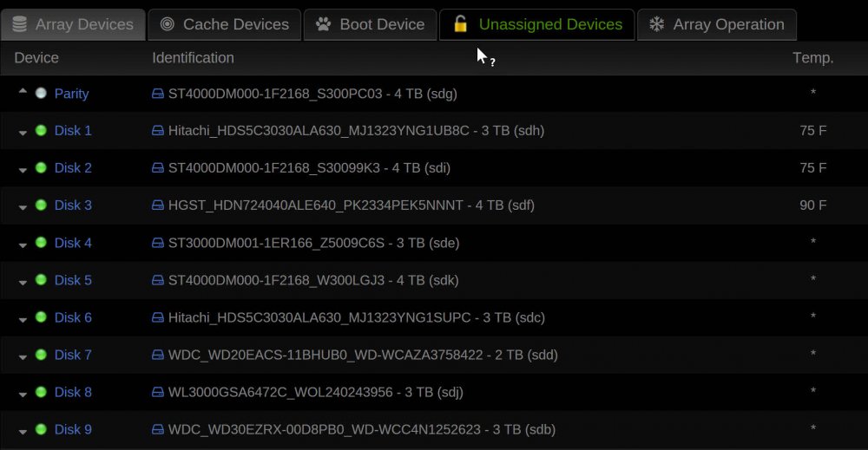This screenshot has width=868, height=450.
Task: Click the spin-down arrow beside Disk 4
Action: [23, 245]
